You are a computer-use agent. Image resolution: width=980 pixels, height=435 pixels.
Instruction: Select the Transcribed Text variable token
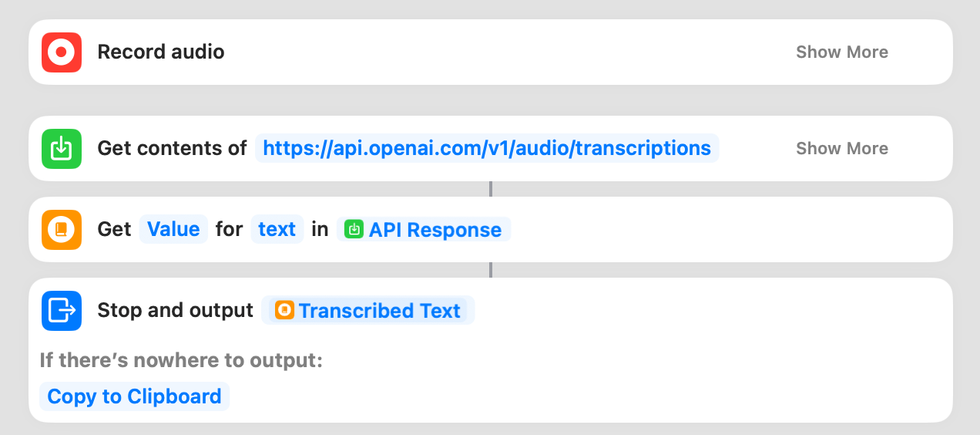[379, 311]
